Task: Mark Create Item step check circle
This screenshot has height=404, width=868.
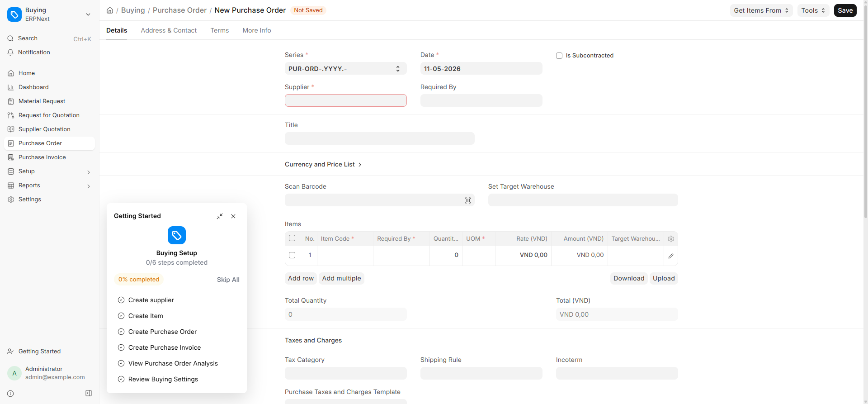Action: (121, 316)
